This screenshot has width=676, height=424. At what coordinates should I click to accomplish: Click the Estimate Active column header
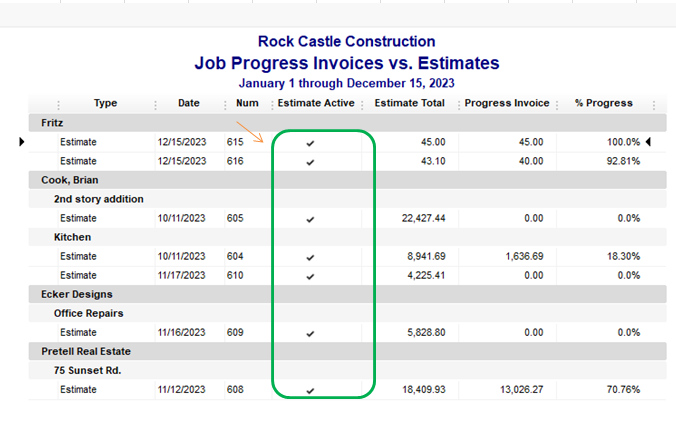click(316, 103)
